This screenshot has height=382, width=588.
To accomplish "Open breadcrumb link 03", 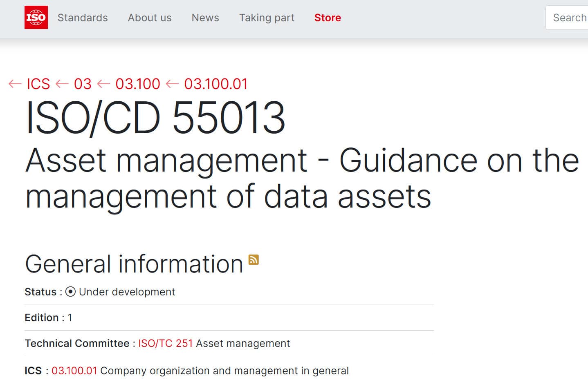I will tap(84, 84).
